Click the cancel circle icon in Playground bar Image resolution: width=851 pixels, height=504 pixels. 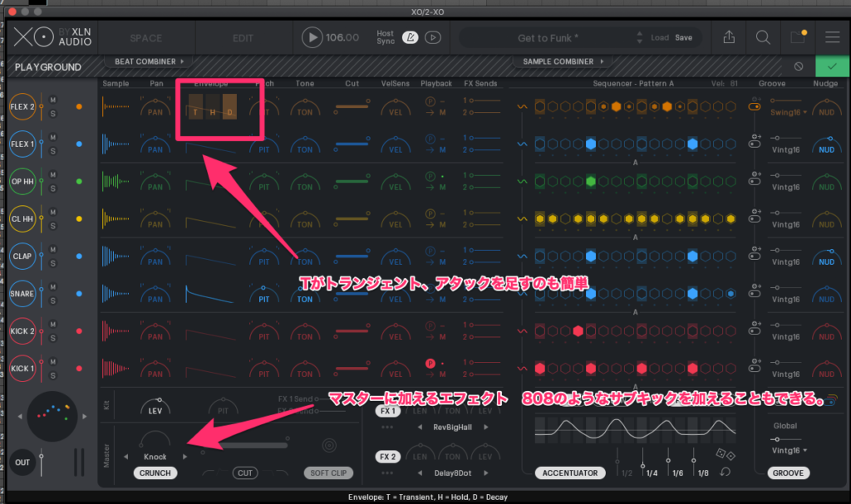799,66
